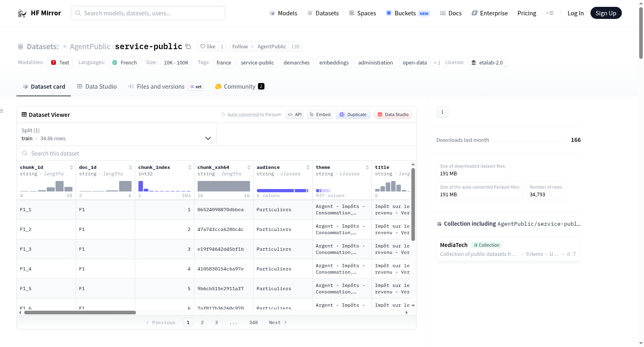Open the Pricing page
The width and height of the screenshot is (644, 347).
(527, 13)
